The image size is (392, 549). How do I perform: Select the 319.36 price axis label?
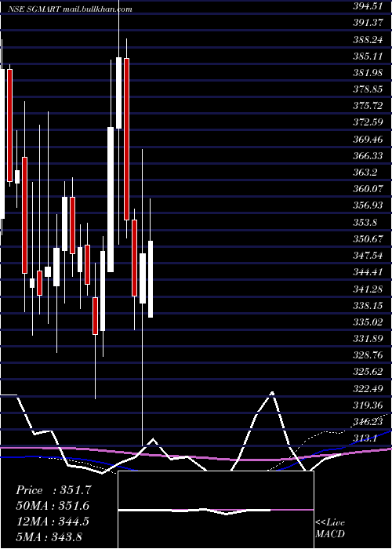click(368, 405)
